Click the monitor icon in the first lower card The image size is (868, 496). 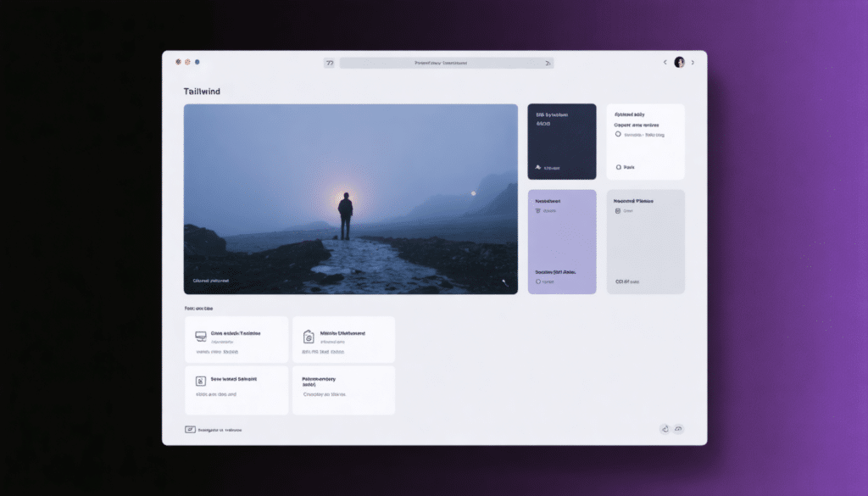[201, 336]
